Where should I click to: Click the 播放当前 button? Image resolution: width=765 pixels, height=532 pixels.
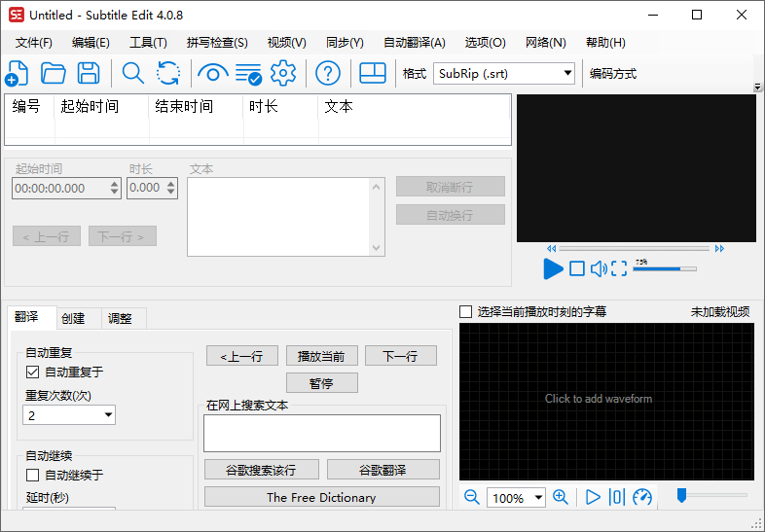321,356
